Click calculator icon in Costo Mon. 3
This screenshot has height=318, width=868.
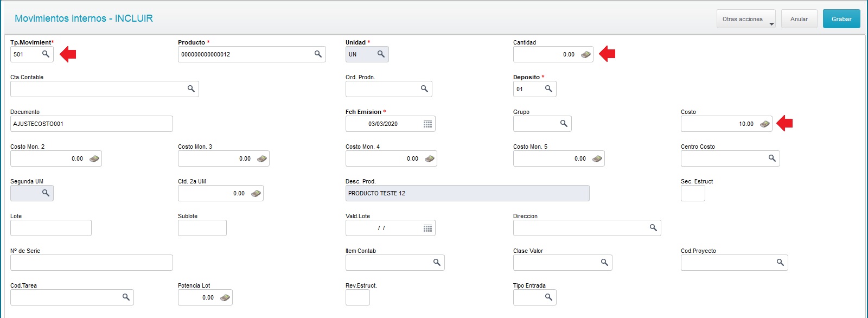click(261, 158)
